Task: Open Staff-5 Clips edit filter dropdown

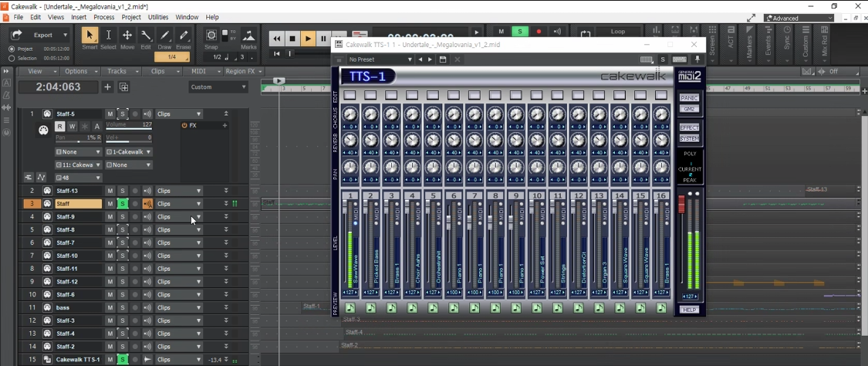Action: point(179,114)
